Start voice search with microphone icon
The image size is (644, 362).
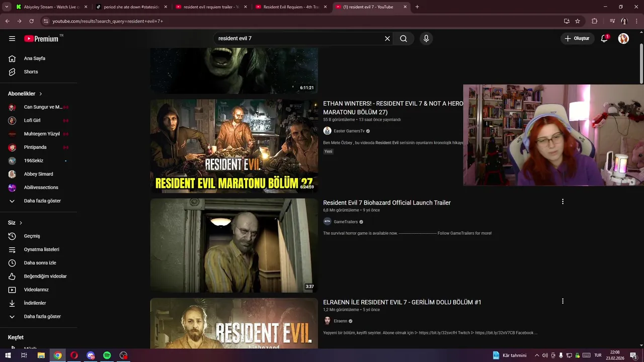coord(426,39)
